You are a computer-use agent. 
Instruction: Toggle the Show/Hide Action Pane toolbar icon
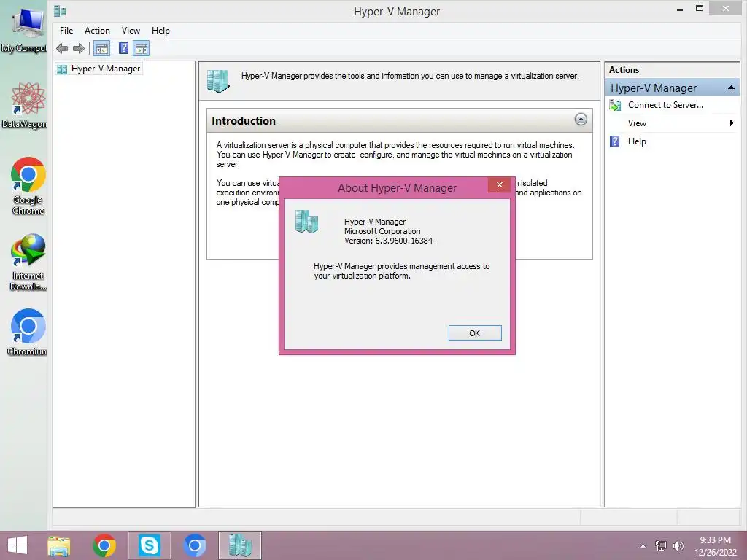click(142, 49)
